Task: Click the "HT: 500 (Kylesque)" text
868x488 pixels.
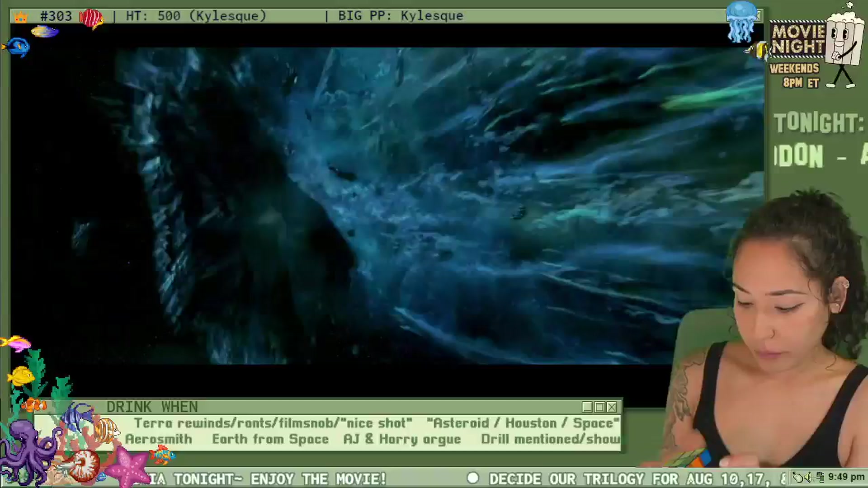Action: [x=196, y=16]
